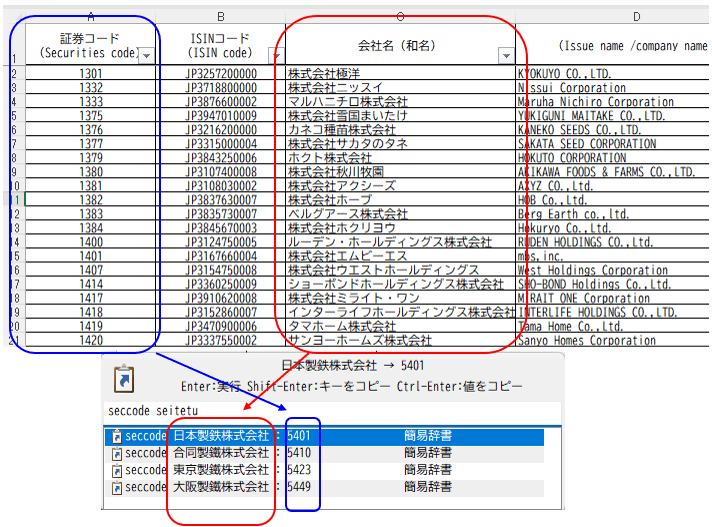Click ISIN cell JP3257200000

point(221,74)
